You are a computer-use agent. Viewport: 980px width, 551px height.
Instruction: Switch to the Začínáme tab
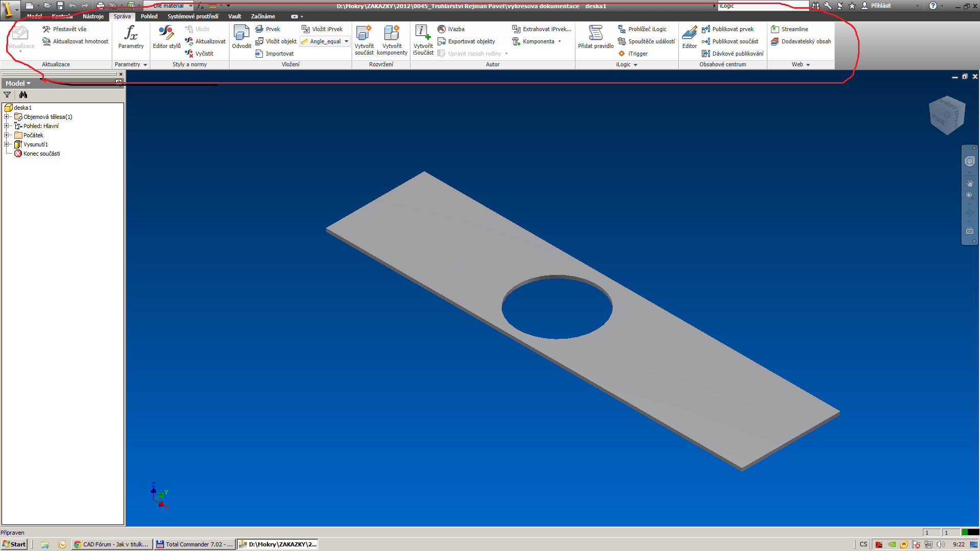[x=263, y=16]
